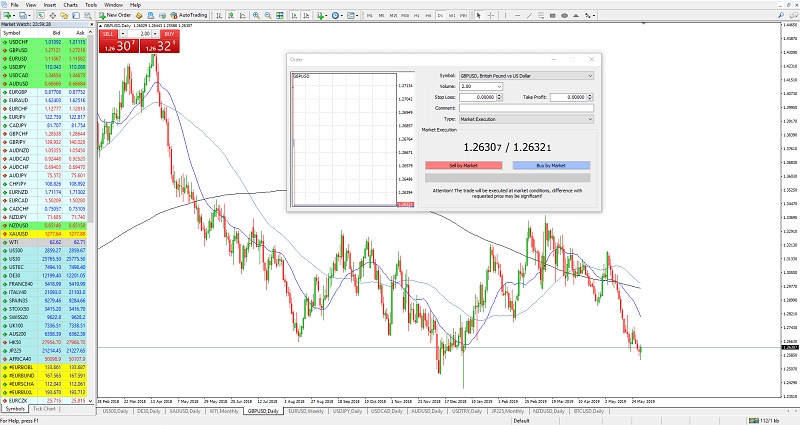The width and height of the screenshot is (800, 425).
Task: Select the rectangle shape tool
Action: (x=553, y=15)
